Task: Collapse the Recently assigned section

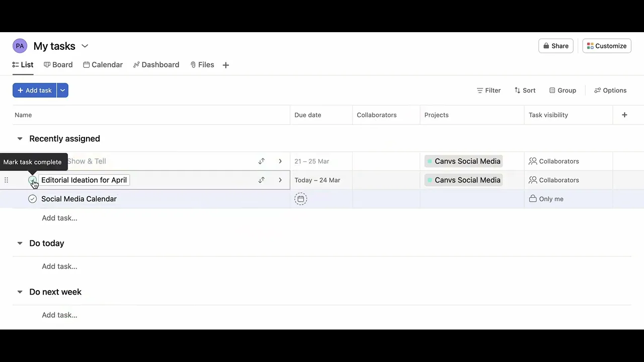Action: [20, 139]
